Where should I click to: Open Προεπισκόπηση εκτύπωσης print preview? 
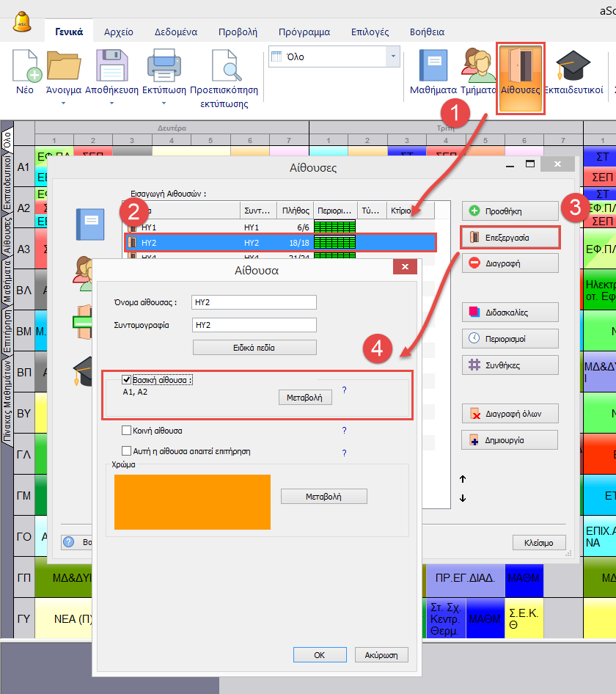pyautogui.click(x=224, y=66)
